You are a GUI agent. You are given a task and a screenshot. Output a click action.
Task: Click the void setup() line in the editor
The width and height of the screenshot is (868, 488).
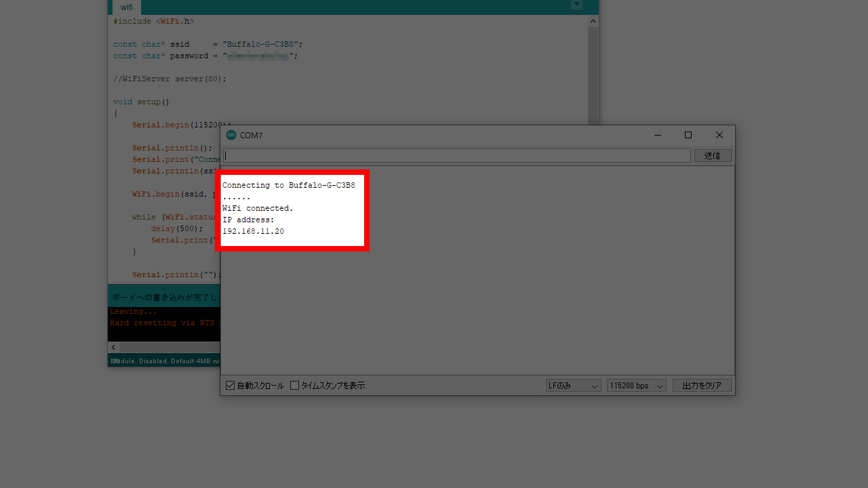(x=141, y=102)
